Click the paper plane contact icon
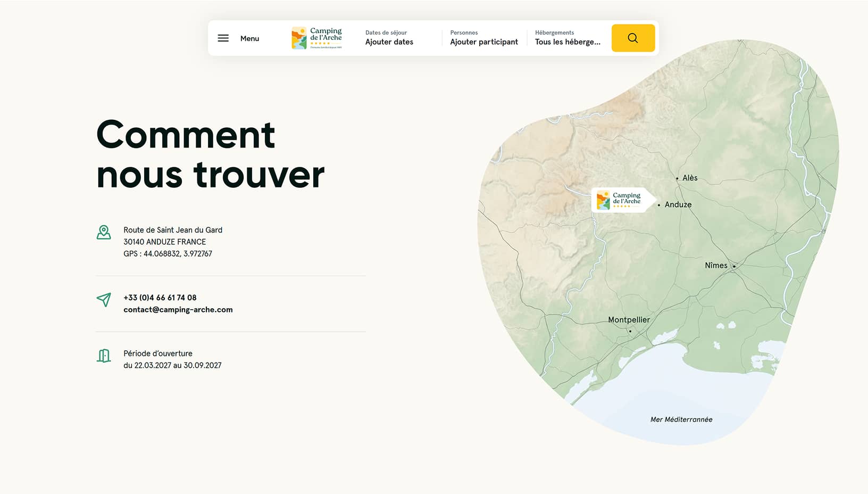868x494 pixels. point(104,300)
